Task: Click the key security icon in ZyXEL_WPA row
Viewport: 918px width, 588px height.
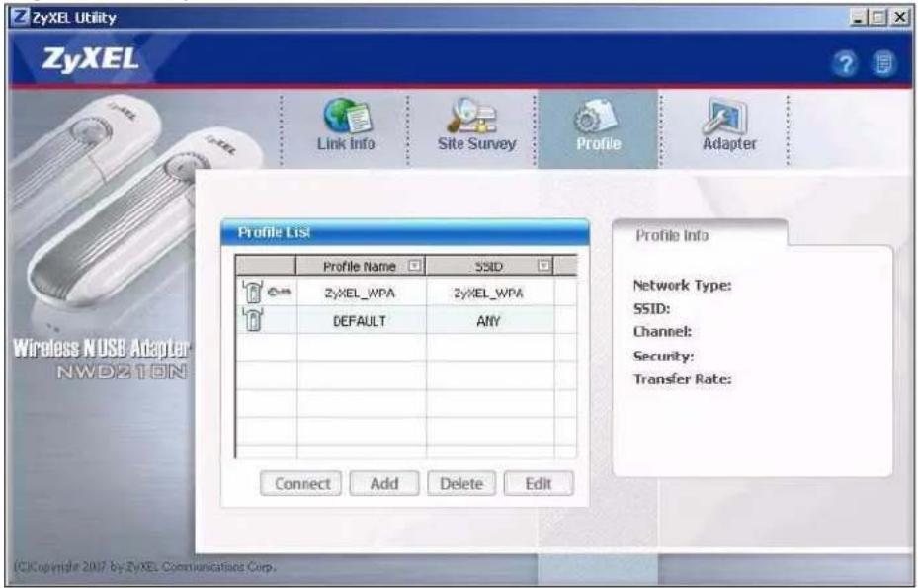Action: tap(279, 292)
